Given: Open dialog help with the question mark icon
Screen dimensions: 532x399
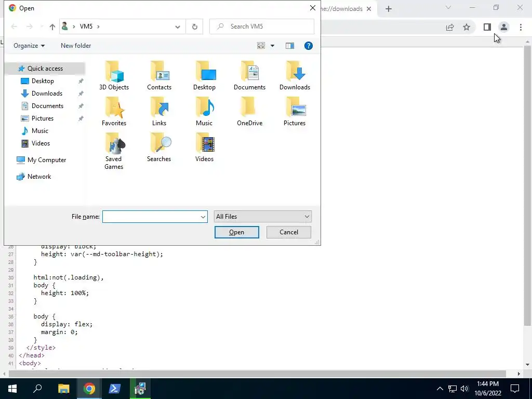Looking at the screenshot, I should click(309, 46).
